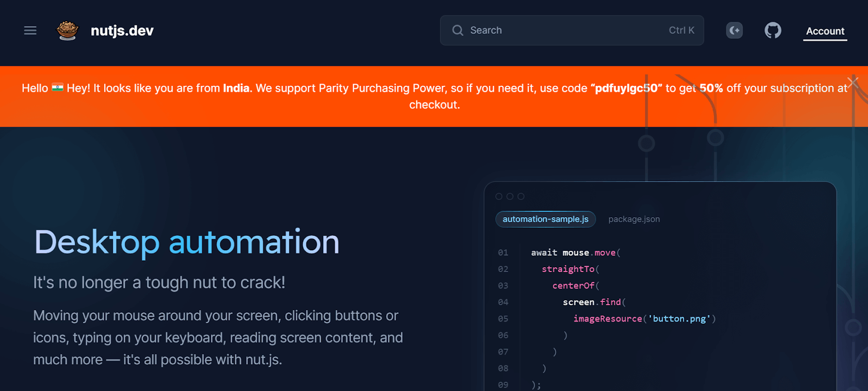Image resolution: width=868 pixels, height=391 pixels.
Task: Click "50%" discount text in banner
Action: coord(711,88)
